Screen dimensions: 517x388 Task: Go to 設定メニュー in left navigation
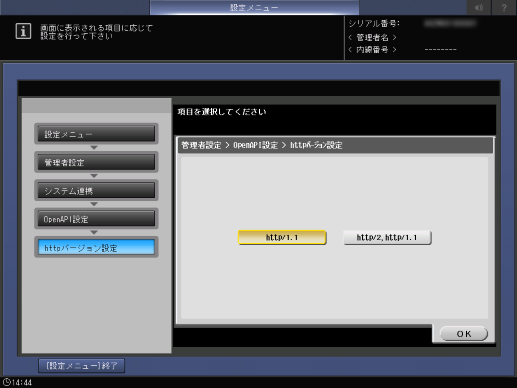click(96, 134)
